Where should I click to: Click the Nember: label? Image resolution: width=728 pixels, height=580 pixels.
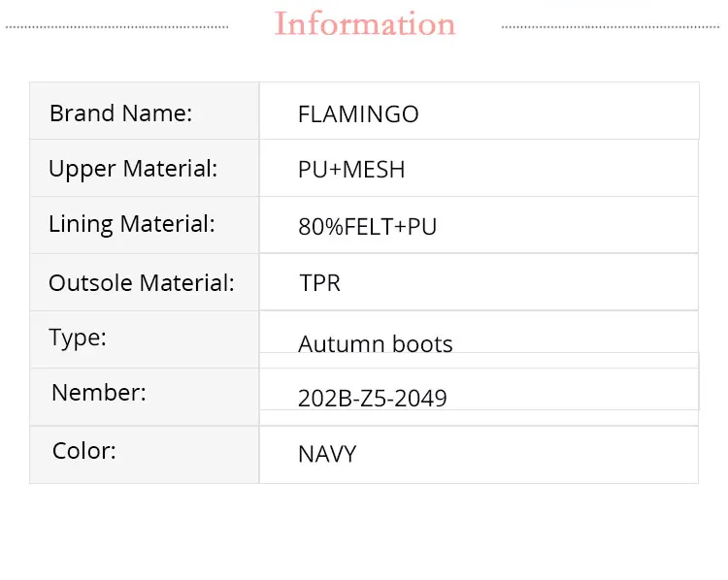click(x=99, y=393)
